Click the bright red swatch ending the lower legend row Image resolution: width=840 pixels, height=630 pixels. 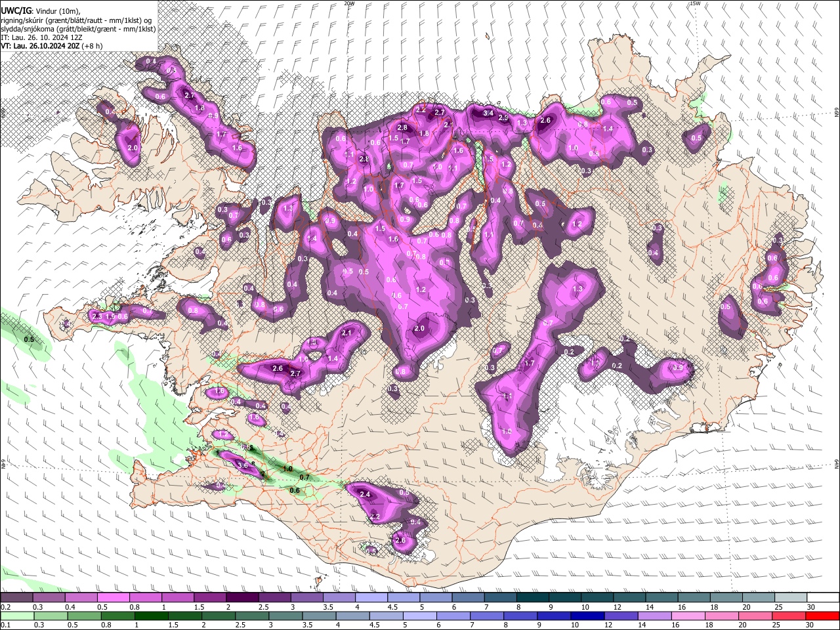click(x=822, y=616)
